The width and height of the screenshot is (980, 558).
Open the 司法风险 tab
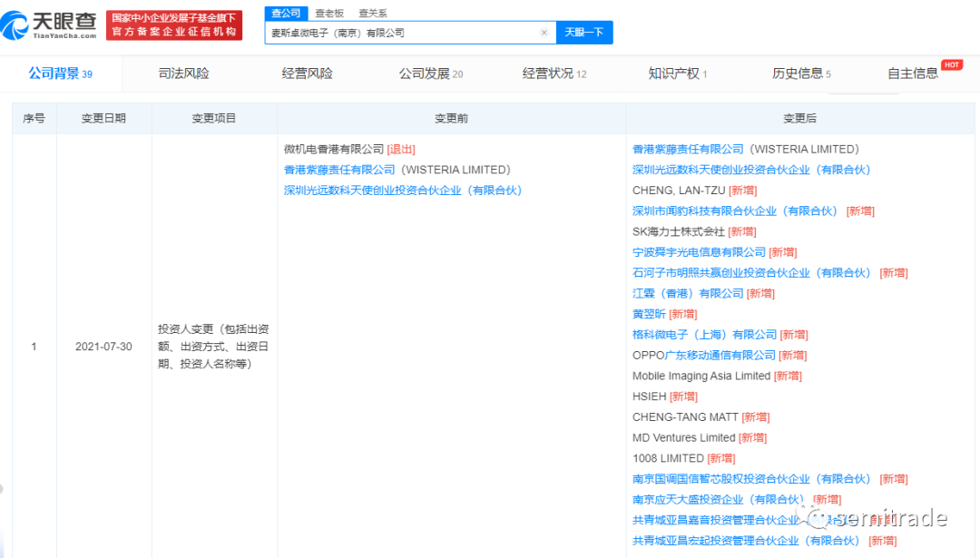[183, 73]
